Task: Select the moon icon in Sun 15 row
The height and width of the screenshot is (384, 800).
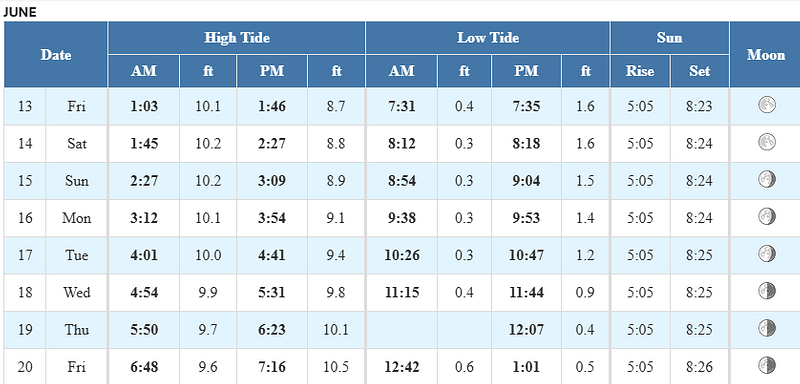Action: pos(766,179)
